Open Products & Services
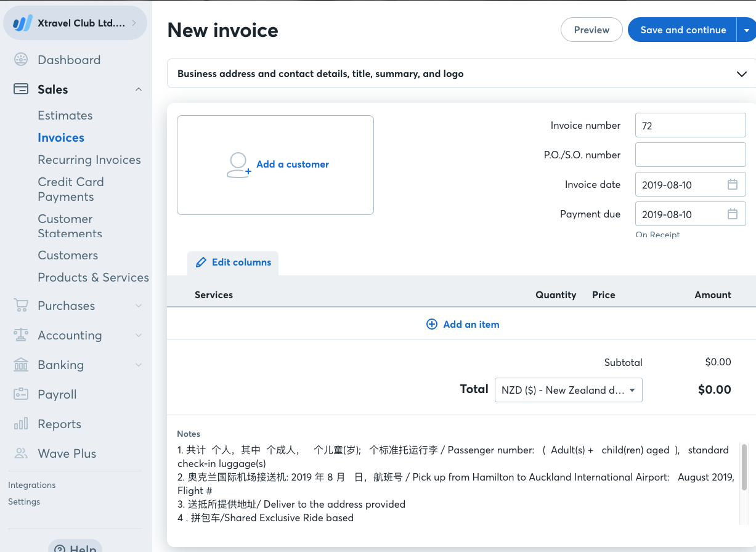This screenshot has height=552, width=756. (x=93, y=277)
